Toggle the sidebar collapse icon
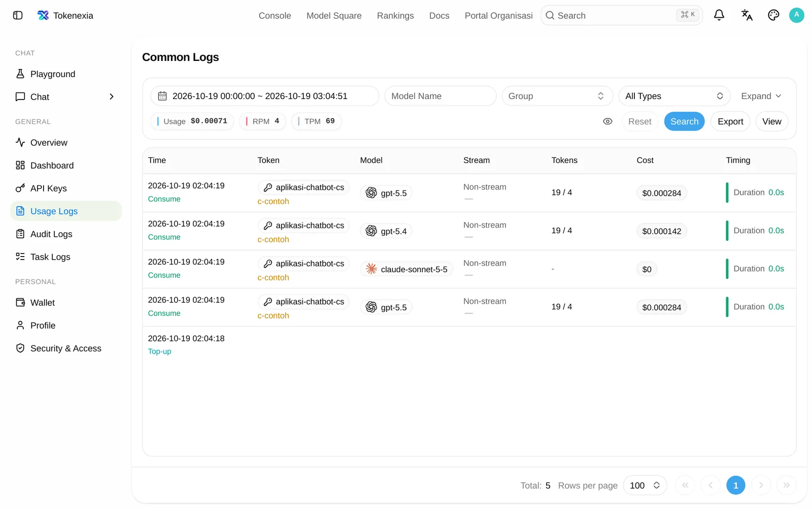 (x=18, y=15)
